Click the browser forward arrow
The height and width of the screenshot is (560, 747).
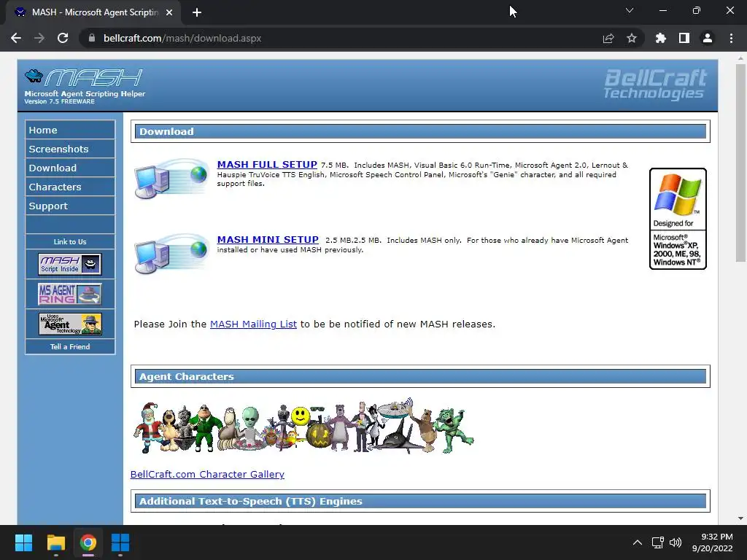(x=39, y=38)
